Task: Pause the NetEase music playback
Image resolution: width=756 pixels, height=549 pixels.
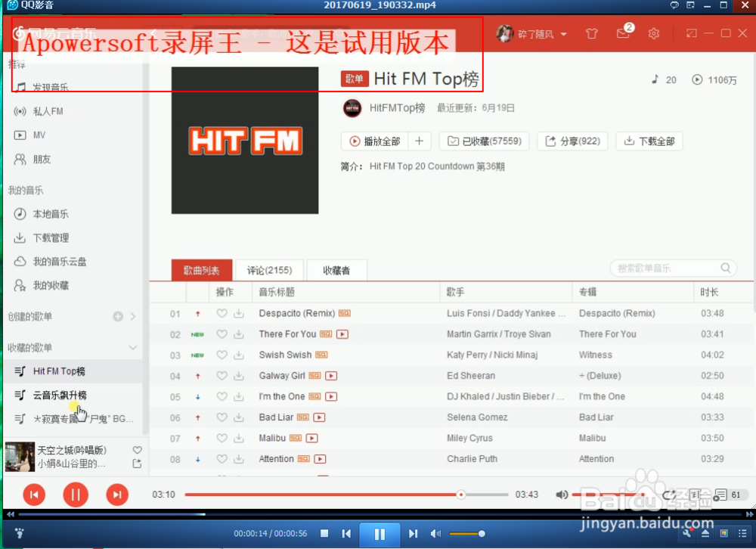Action: (76, 495)
